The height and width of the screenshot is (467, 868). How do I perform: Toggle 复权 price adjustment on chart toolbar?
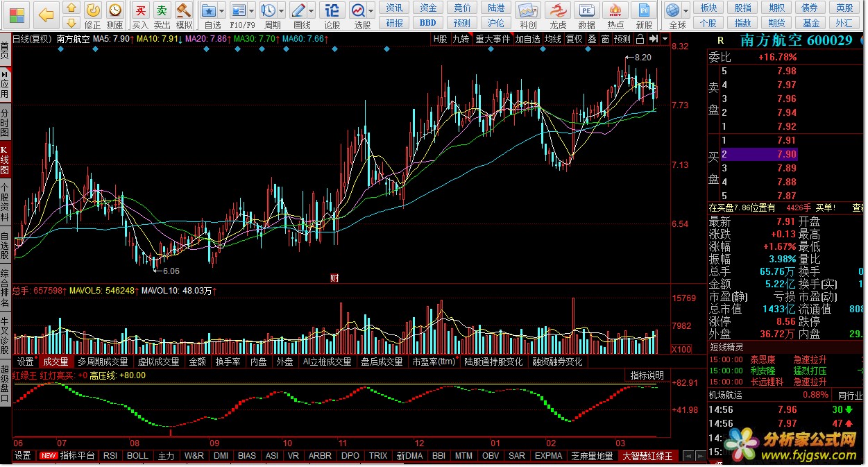click(574, 40)
